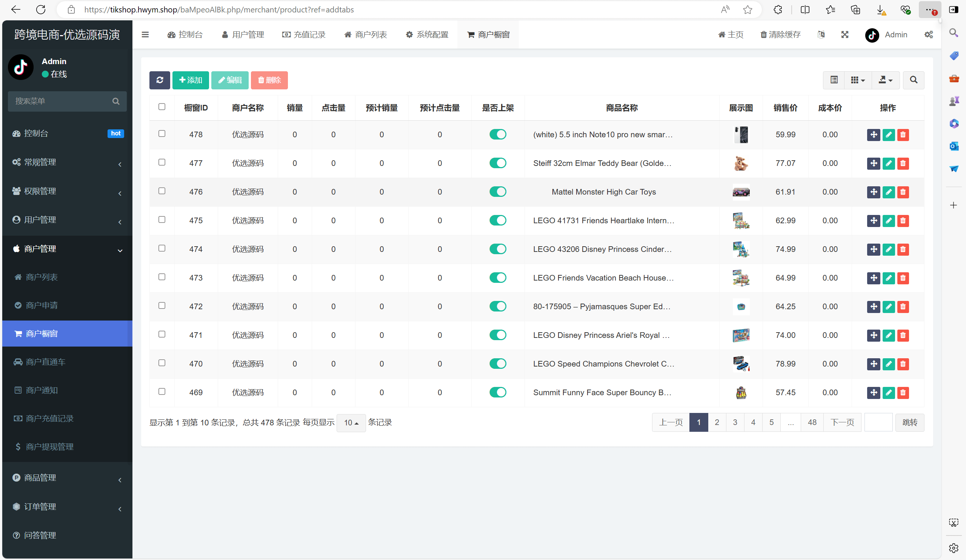The image size is (966, 560).
Task: Click the drag handle icon for row 478
Action: 873,135
